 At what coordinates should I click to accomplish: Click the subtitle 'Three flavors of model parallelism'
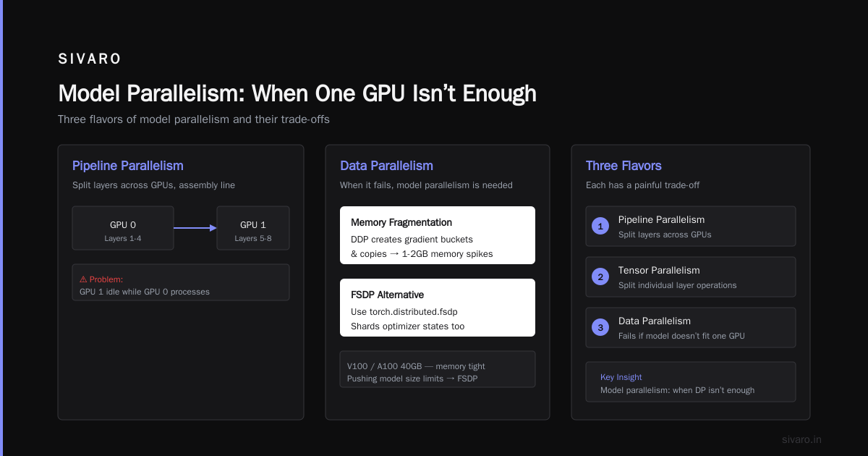tap(195, 119)
